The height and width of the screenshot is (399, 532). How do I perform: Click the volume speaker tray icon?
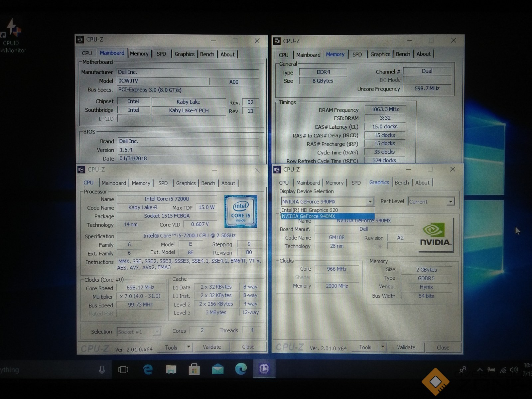pos(514,370)
